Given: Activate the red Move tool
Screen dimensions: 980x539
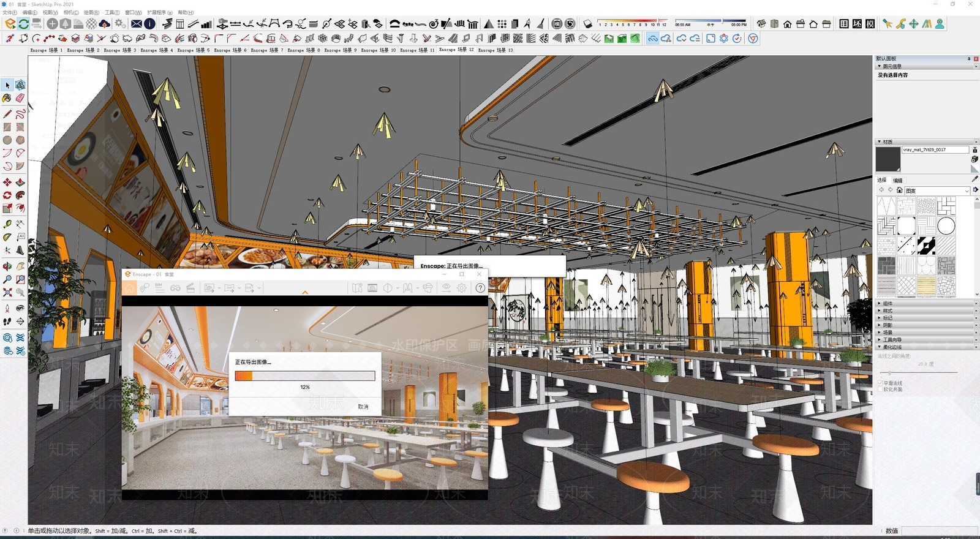Looking at the screenshot, I should [7, 183].
